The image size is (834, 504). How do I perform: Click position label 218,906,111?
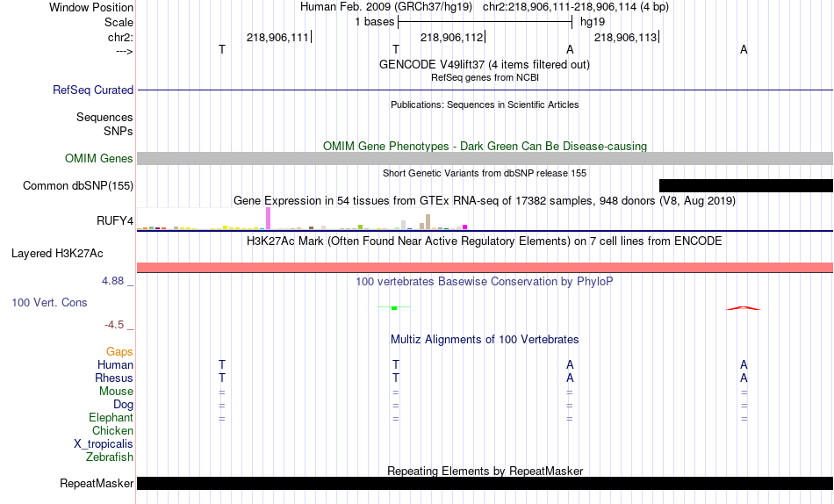277,37
